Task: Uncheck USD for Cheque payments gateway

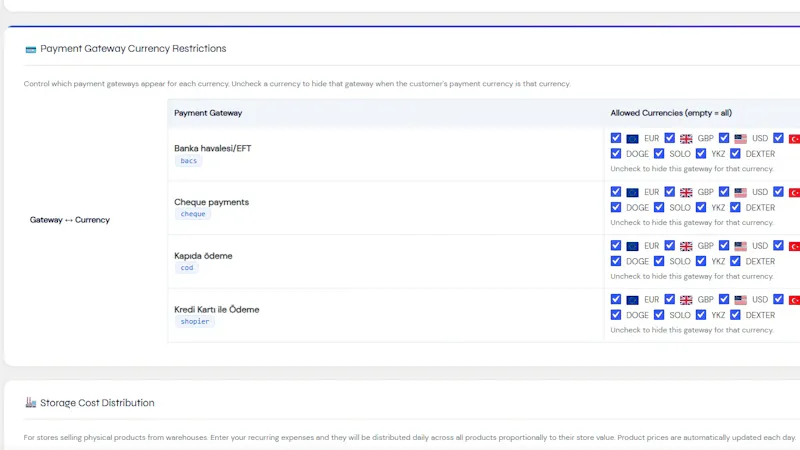Action: pos(724,191)
